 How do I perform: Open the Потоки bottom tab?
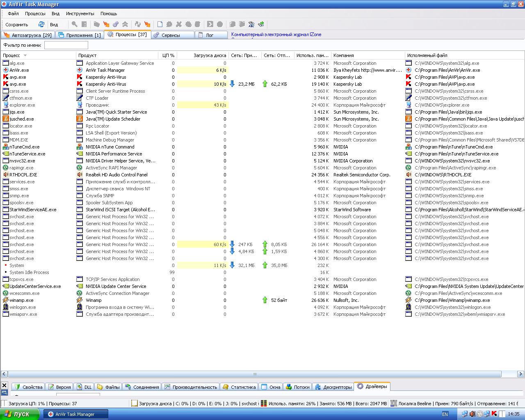[298, 387]
